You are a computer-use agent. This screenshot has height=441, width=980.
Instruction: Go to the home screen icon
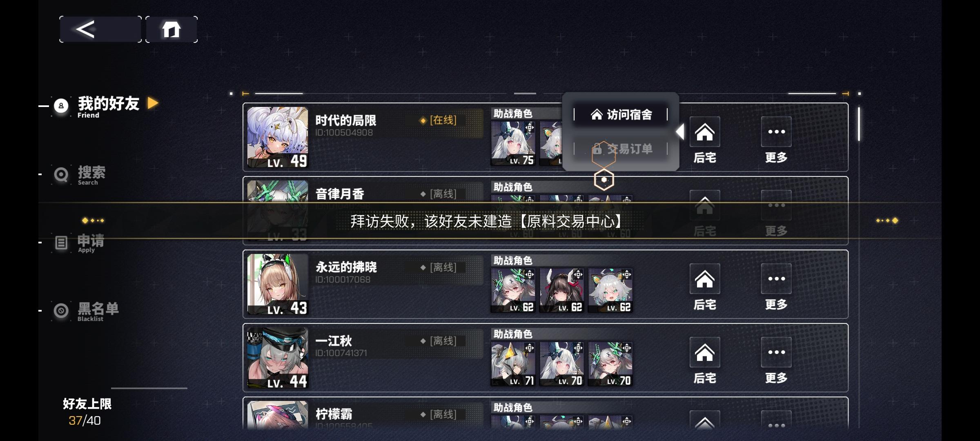click(x=171, y=29)
